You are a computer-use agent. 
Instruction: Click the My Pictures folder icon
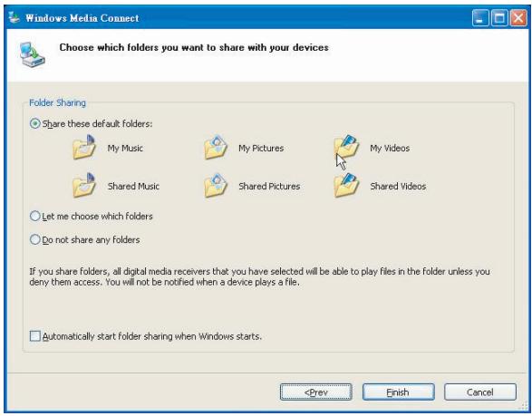pos(216,147)
